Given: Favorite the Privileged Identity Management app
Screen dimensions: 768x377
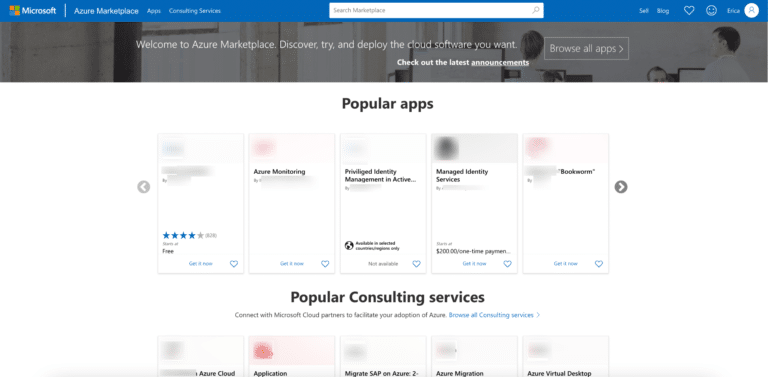Looking at the screenshot, I should pos(416,263).
